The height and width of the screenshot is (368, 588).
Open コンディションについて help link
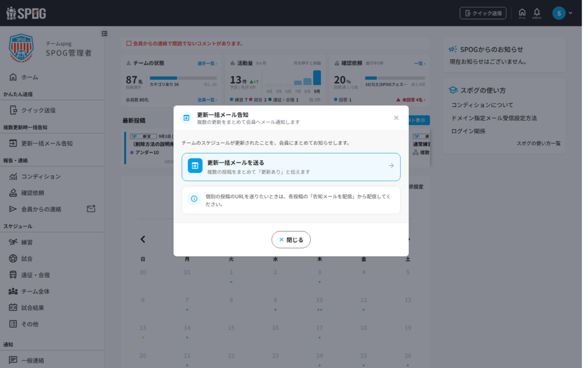pos(482,105)
